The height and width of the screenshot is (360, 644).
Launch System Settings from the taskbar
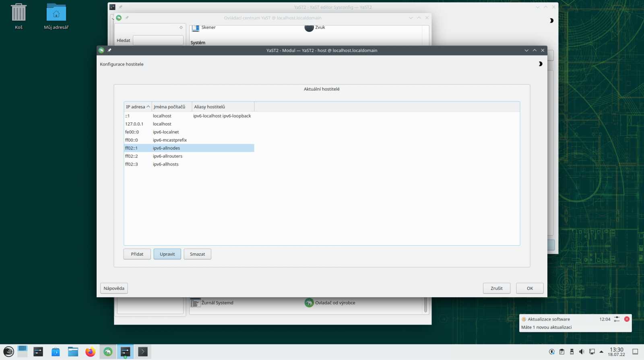coord(38,352)
